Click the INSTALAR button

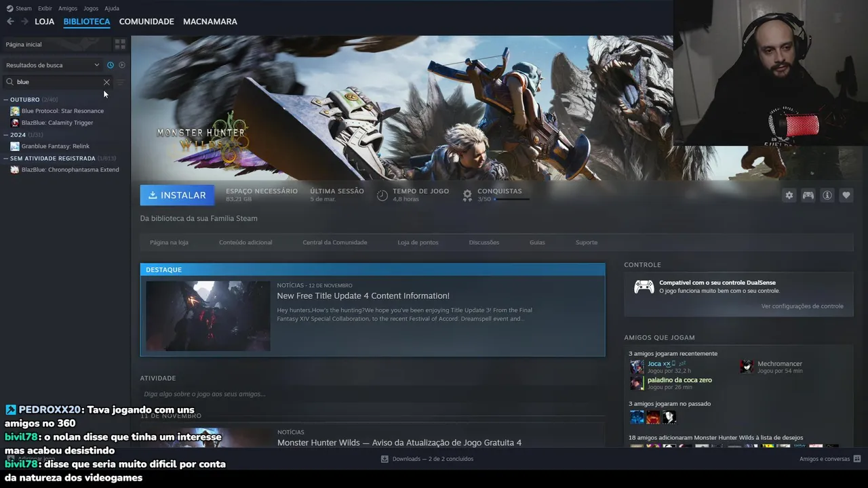177,195
